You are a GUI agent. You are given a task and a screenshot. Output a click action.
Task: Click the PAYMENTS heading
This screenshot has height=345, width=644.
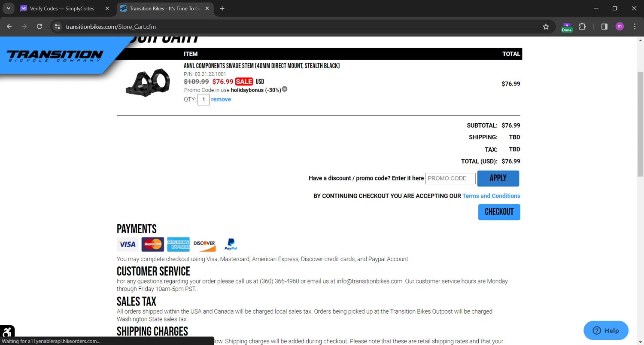137,229
